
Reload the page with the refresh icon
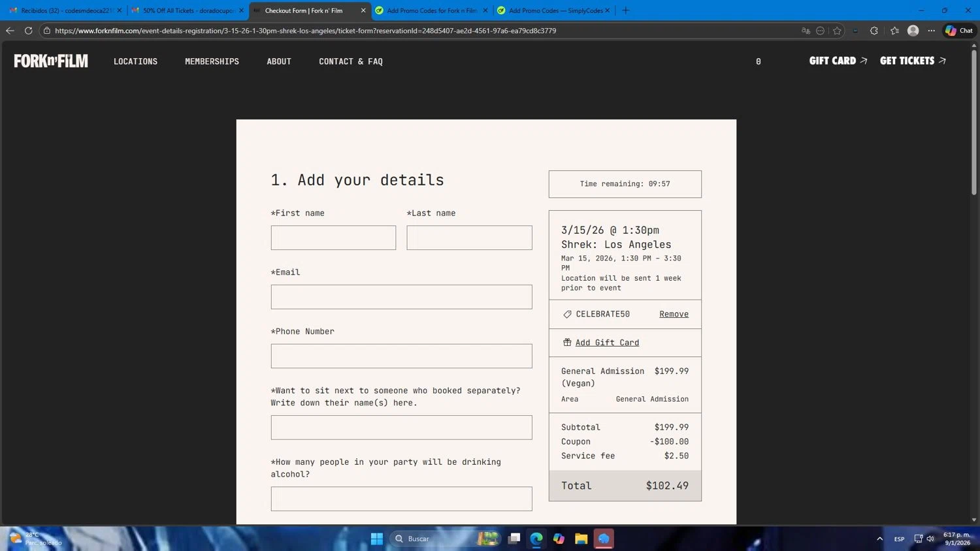[x=28, y=31]
